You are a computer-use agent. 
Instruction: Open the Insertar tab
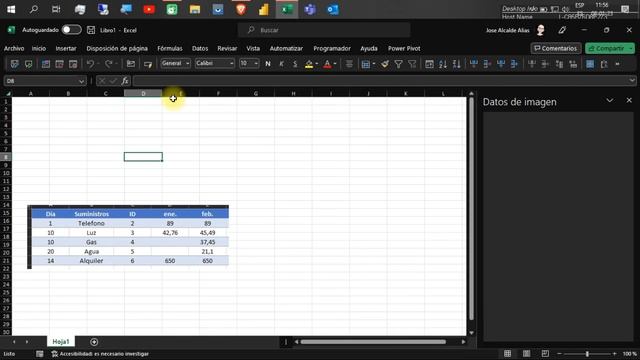[x=66, y=48]
